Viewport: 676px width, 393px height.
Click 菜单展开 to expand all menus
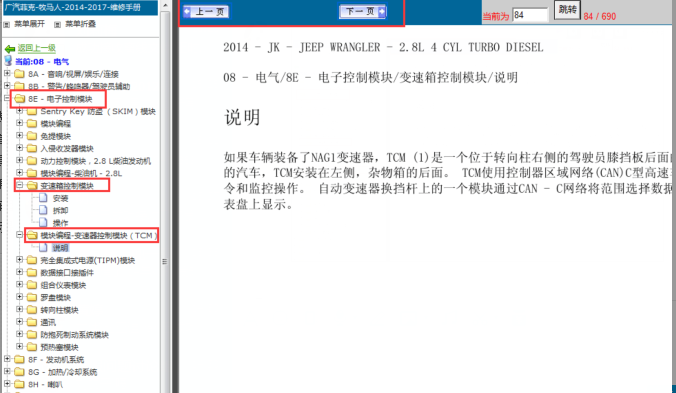pyautogui.click(x=29, y=24)
